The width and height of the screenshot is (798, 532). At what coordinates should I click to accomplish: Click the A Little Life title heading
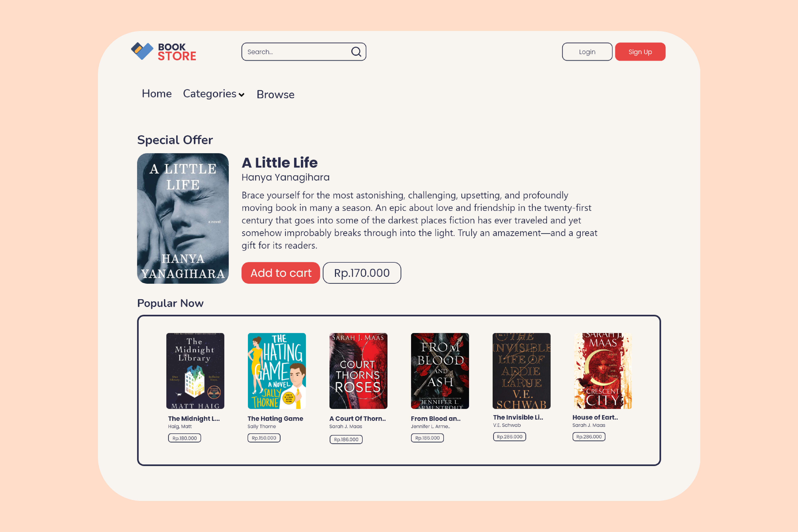click(x=280, y=163)
